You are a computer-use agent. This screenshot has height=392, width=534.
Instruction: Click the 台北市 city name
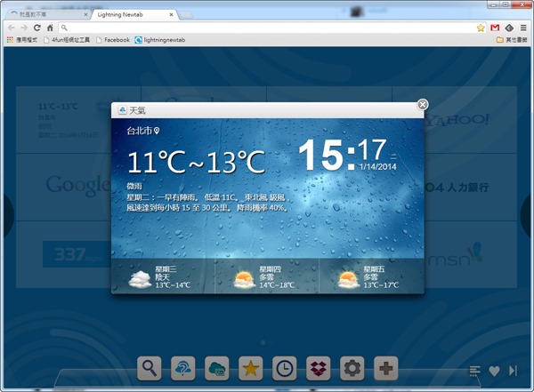tap(139, 131)
